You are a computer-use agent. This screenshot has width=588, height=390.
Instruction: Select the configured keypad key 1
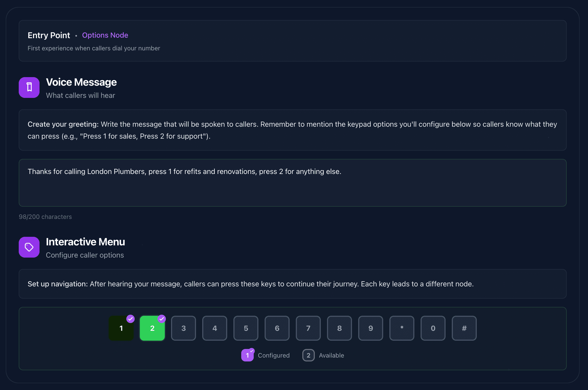click(x=121, y=328)
